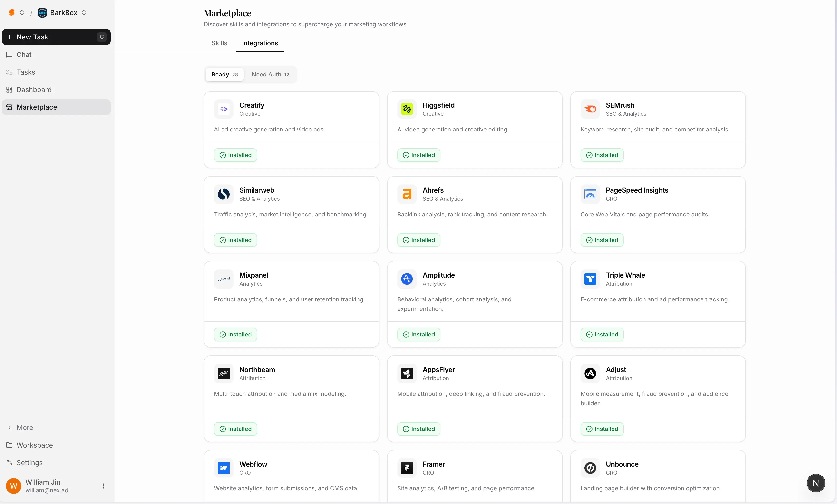The image size is (837, 504).
Task: Click the Similarweb logo icon
Action: pyautogui.click(x=224, y=194)
